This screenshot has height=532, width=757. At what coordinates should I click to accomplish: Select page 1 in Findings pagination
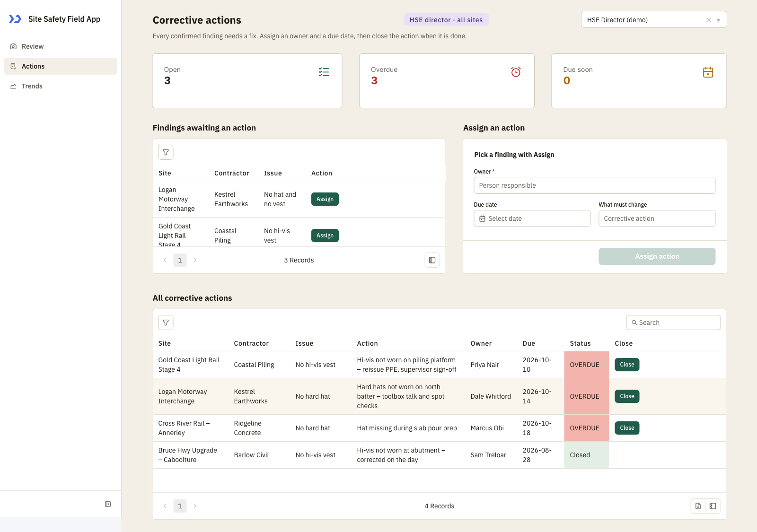coord(180,260)
